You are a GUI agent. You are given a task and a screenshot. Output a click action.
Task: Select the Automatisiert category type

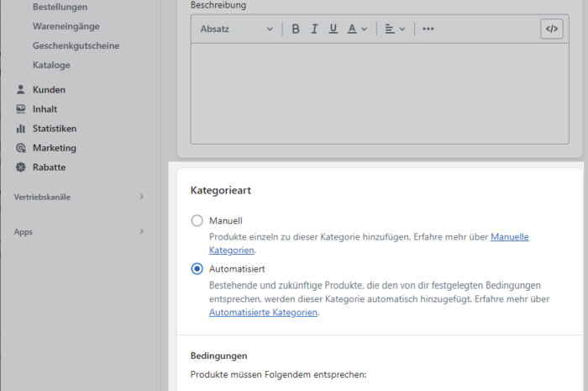197,269
